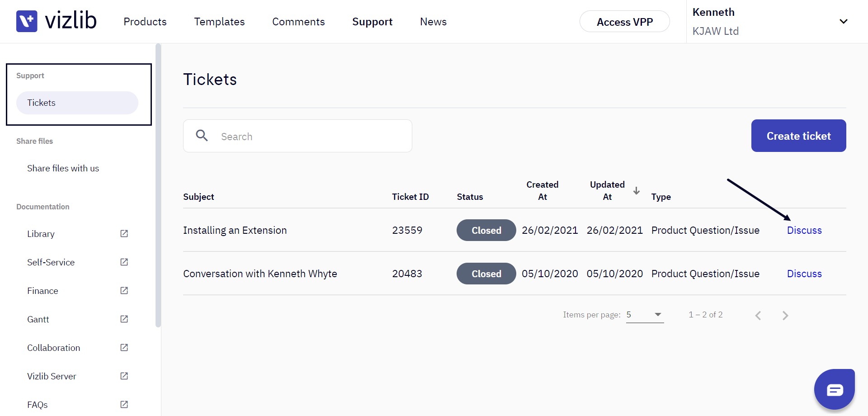The image size is (868, 416).
Task: Click the Access VPP button
Action: (625, 21)
